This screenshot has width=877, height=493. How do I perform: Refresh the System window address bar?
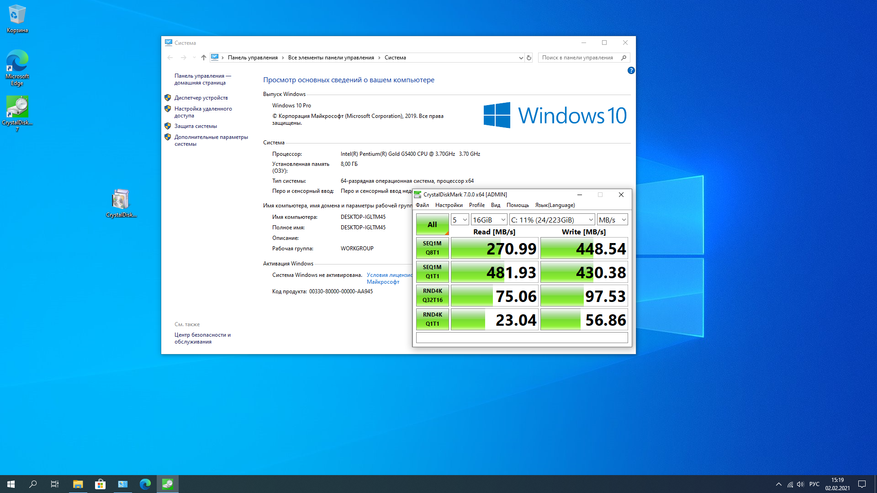tap(529, 58)
